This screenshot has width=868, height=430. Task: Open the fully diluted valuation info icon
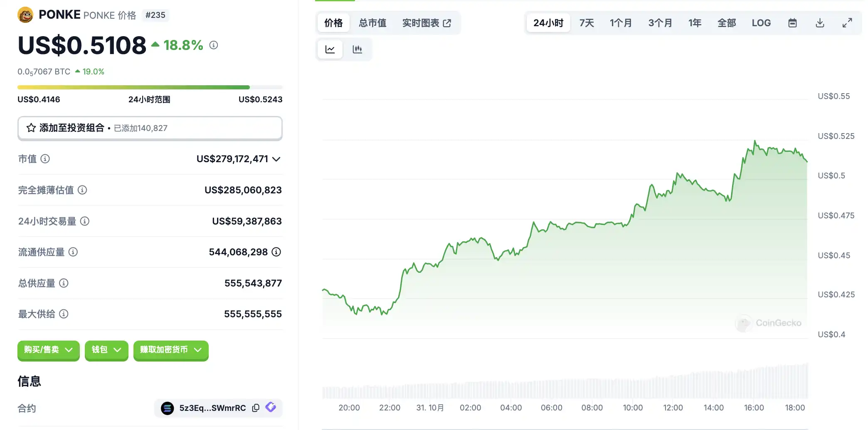tap(82, 190)
